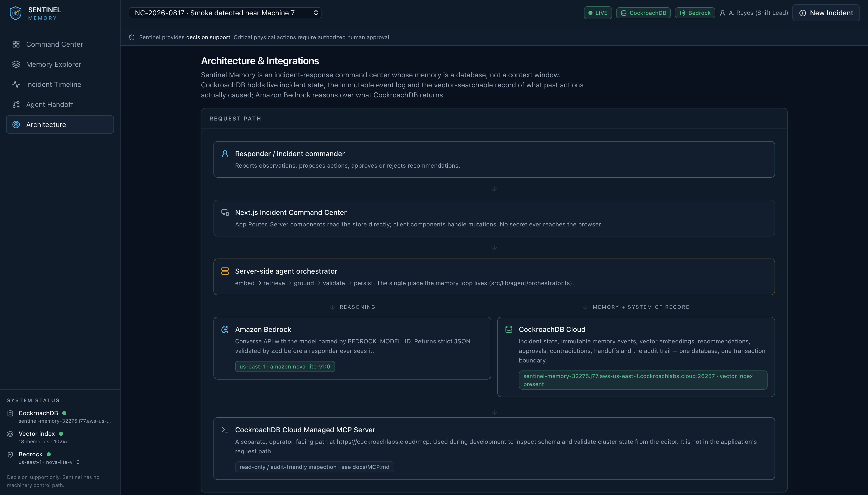Screen dimensions: 868x495
Task: Click the green dot in LIVE badge
Action: 590,13
